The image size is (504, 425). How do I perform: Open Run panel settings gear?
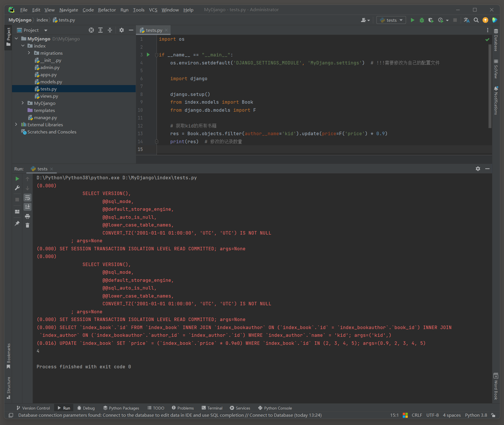[478, 169]
